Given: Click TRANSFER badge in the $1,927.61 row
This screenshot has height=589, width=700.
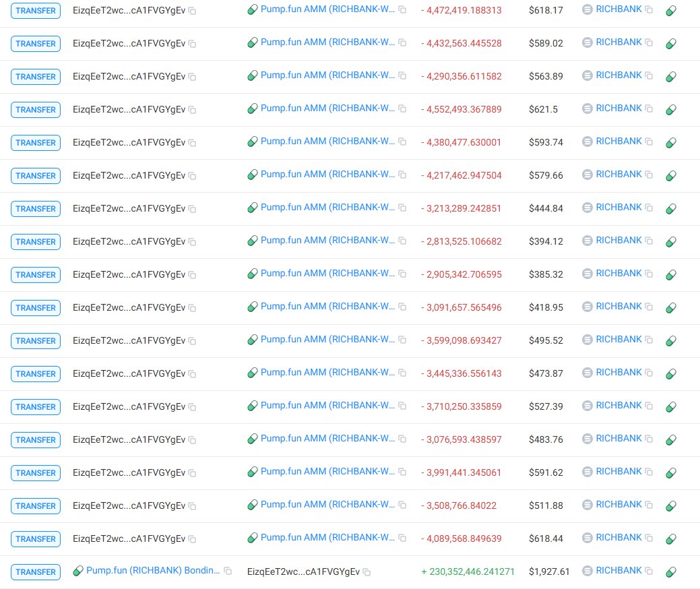Looking at the screenshot, I should (x=36, y=572).
